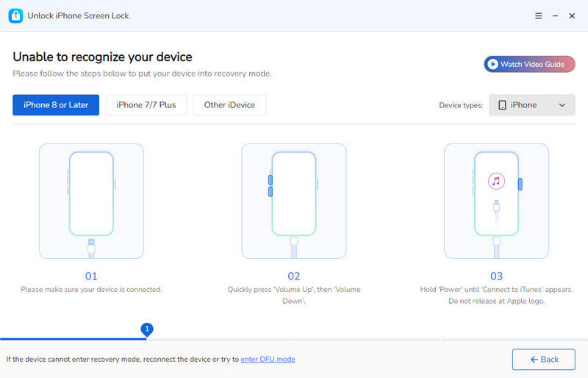Image resolution: width=588 pixels, height=378 pixels.
Task: Click the iTunes music note icon
Action: pyautogui.click(x=497, y=181)
